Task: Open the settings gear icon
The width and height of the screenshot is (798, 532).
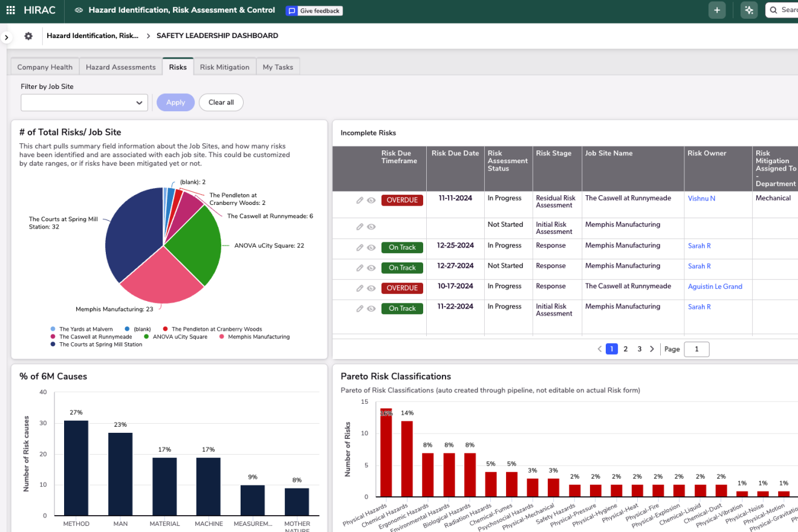Action: [28, 36]
